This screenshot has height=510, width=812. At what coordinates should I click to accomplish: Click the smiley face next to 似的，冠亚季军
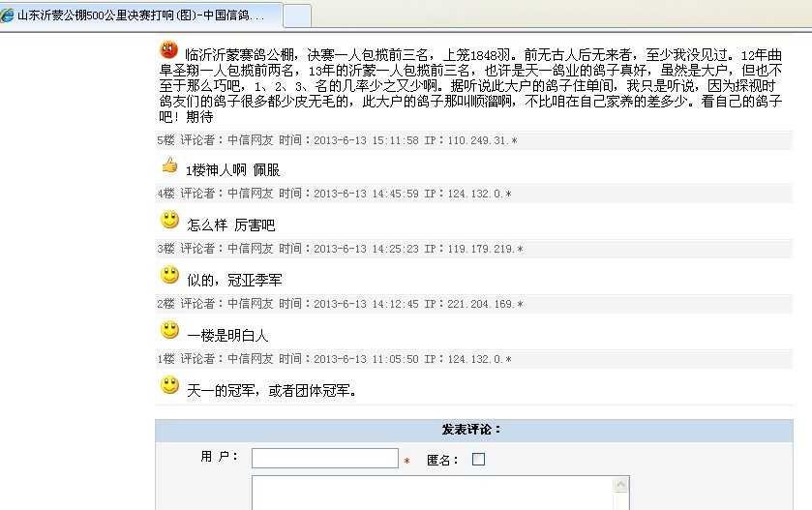pyautogui.click(x=169, y=275)
